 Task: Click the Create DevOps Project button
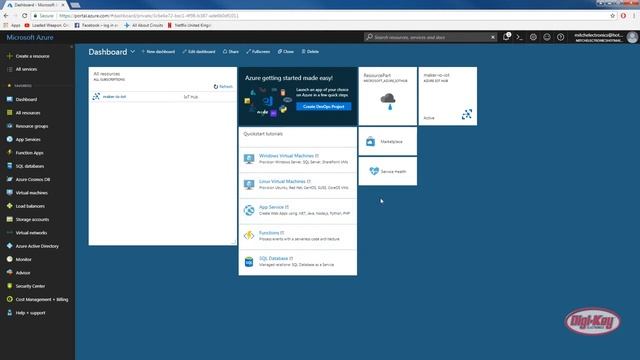324,107
